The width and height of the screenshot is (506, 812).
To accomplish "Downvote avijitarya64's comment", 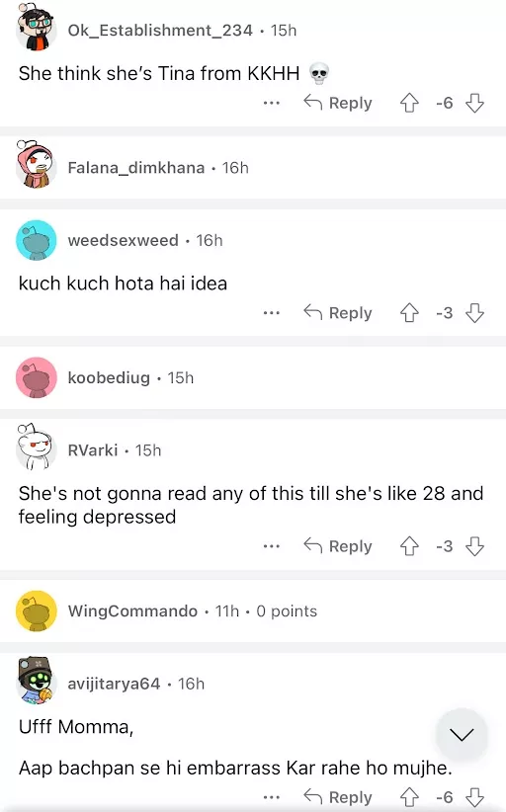I will click(x=474, y=797).
